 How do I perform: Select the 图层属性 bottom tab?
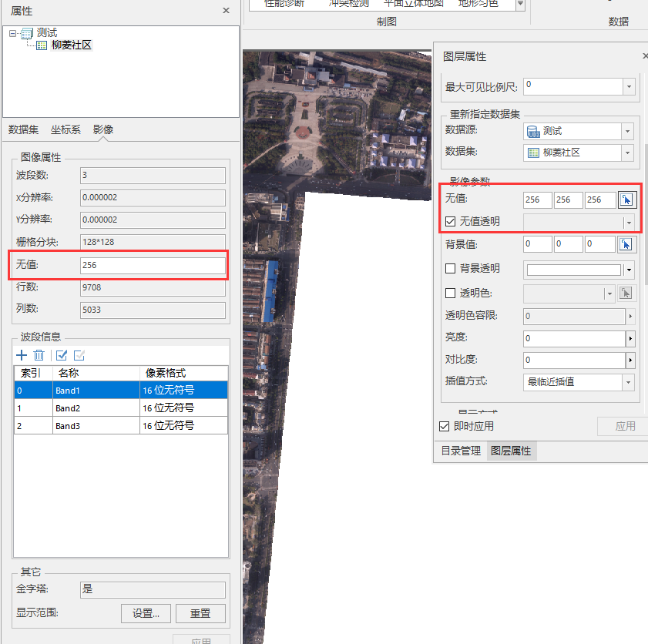[511, 451]
